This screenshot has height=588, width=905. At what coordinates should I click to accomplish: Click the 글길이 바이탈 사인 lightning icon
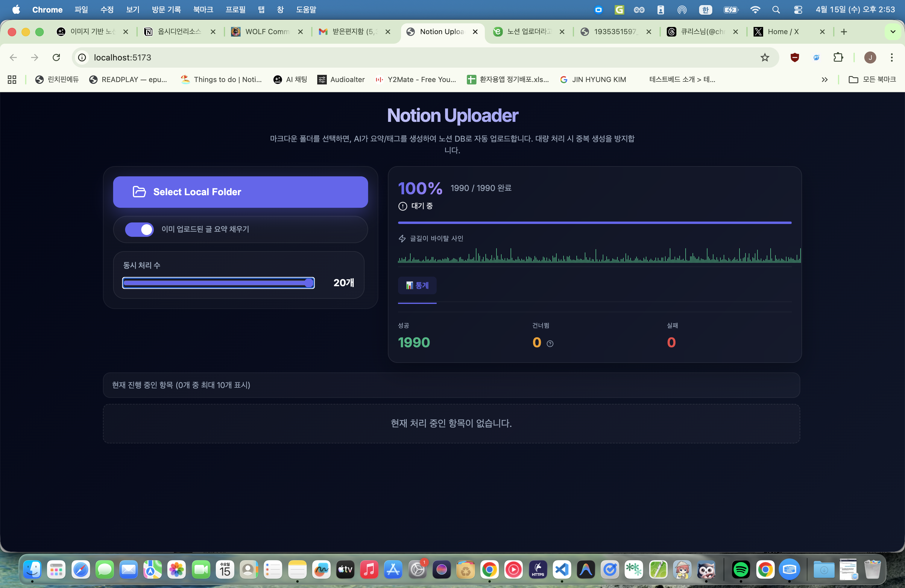click(402, 239)
